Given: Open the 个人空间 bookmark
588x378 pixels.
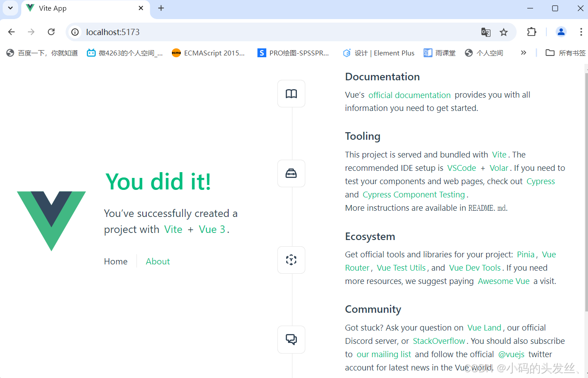Looking at the screenshot, I should [x=484, y=53].
